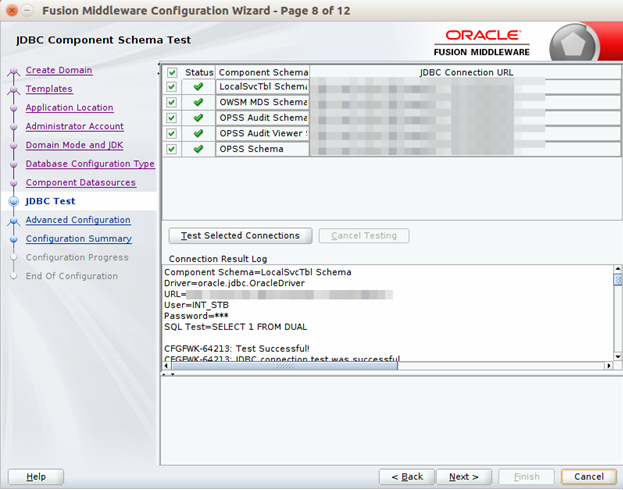Screen dimensions: 623x490
Task: Click the log scroll-down arrow
Action: [x=617, y=356]
